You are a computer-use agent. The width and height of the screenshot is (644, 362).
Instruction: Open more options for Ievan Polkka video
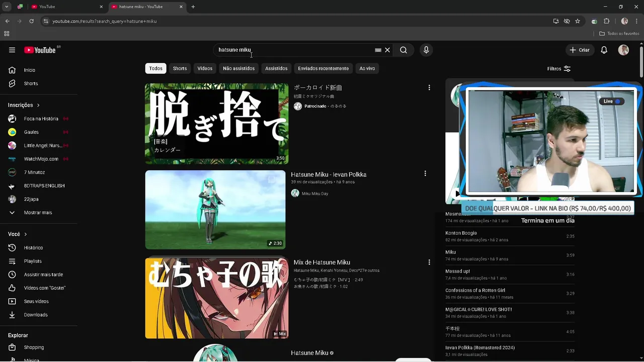tap(425, 173)
